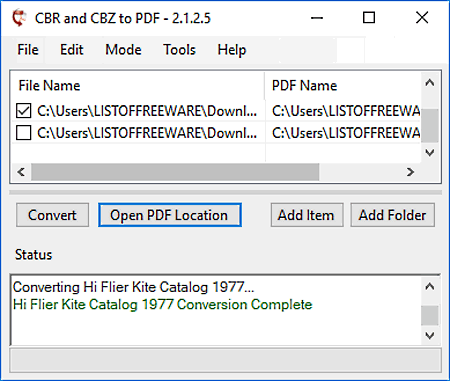Click Open PDF Location button
This screenshot has height=381, width=450.
tap(170, 215)
